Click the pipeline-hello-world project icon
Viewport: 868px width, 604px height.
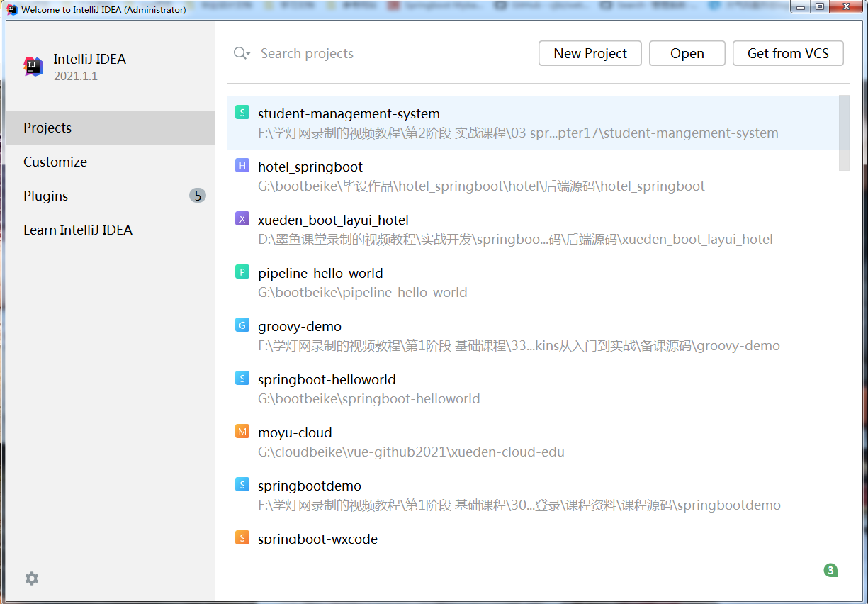242,272
